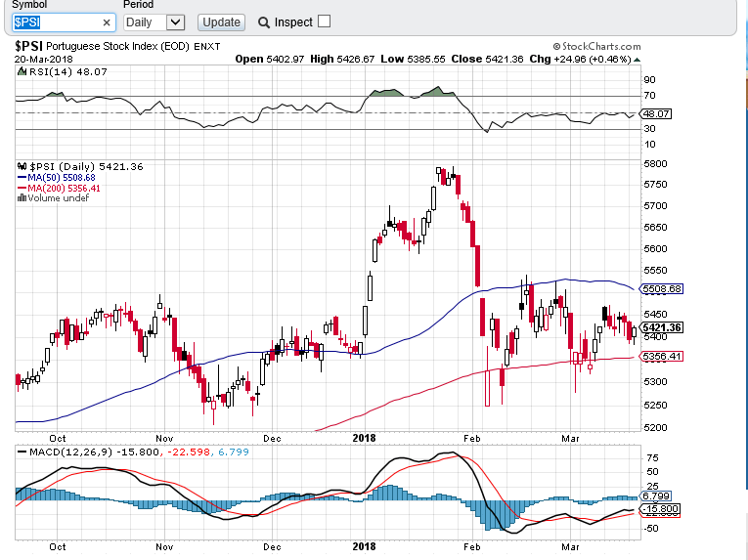This screenshot has height=560, width=748.
Task: Click the MA(200) price tag 5356.41
Action: (x=661, y=357)
